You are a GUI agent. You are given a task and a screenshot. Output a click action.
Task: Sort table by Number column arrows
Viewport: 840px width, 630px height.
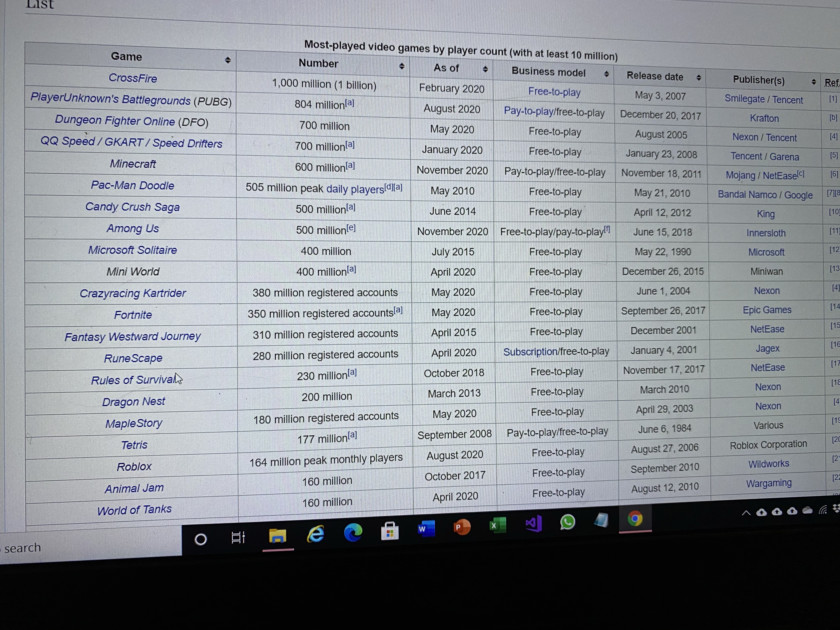pyautogui.click(x=401, y=66)
